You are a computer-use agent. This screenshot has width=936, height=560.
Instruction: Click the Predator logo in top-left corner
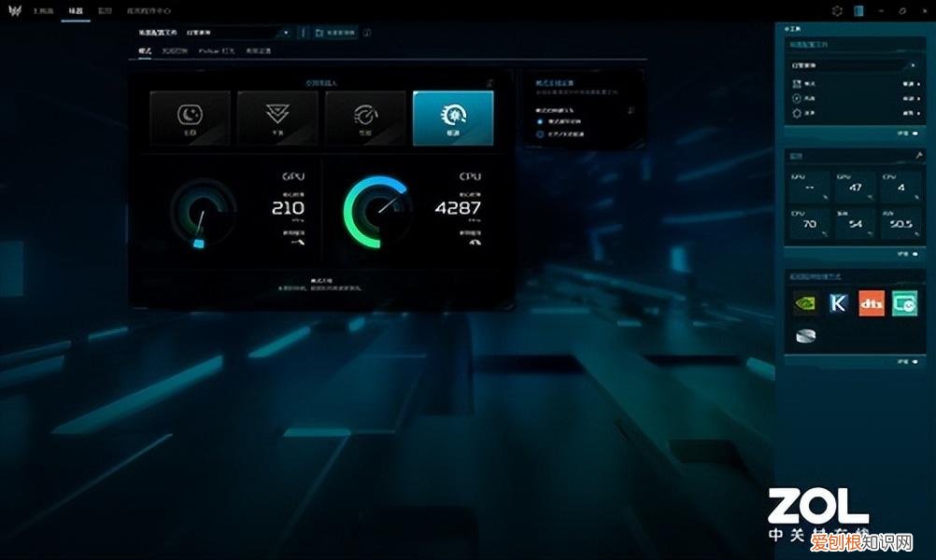(14, 12)
